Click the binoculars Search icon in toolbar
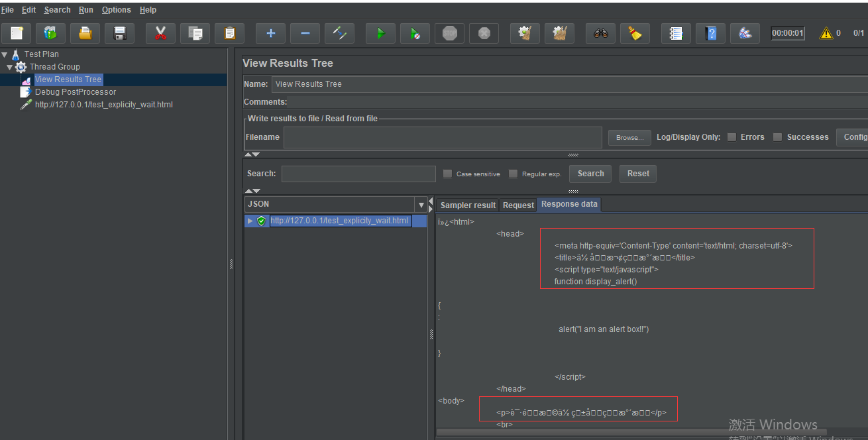868x440 pixels. (x=600, y=33)
